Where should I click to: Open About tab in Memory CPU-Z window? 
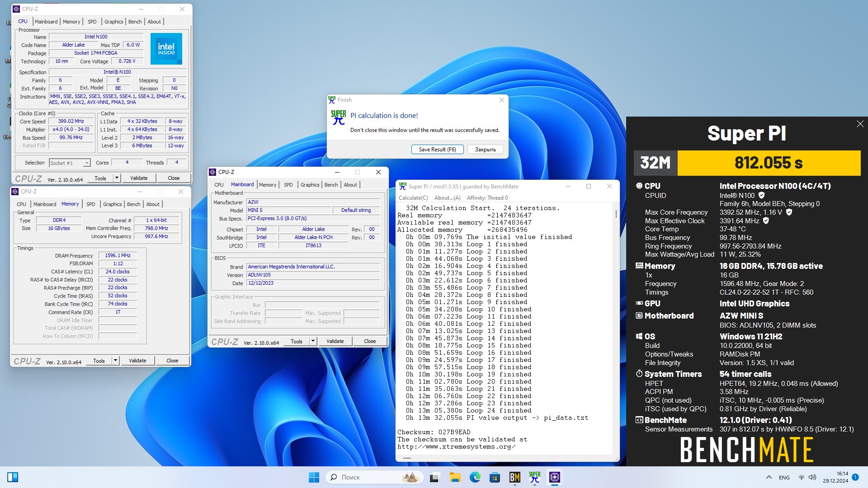pyautogui.click(x=153, y=204)
